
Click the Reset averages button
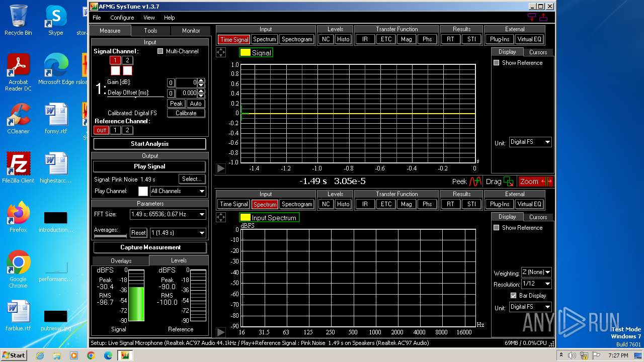click(x=138, y=233)
